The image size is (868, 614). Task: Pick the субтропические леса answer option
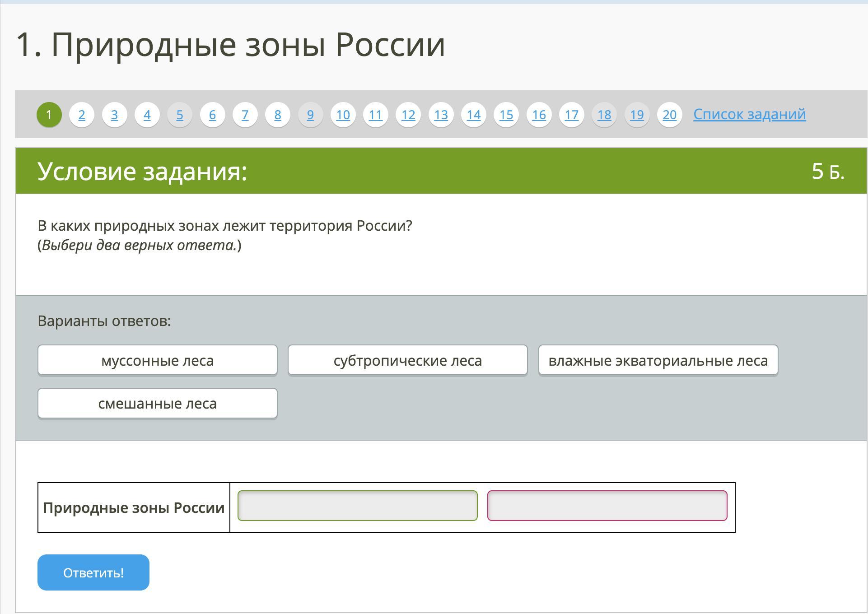(407, 360)
